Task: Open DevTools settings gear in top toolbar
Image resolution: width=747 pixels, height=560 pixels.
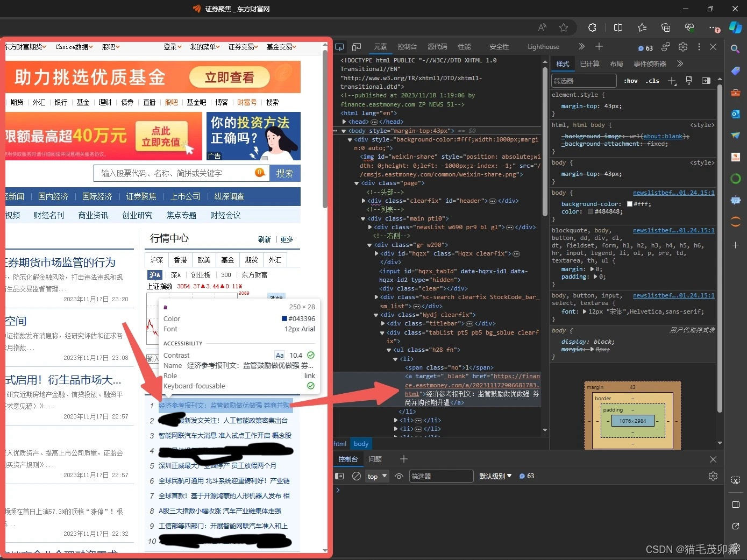Action: pyautogui.click(x=683, y=47)
